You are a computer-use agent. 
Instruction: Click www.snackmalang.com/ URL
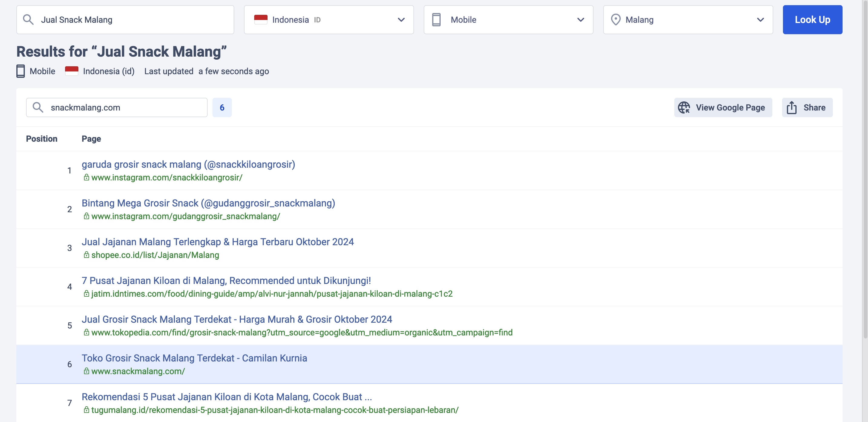[138, 371]
